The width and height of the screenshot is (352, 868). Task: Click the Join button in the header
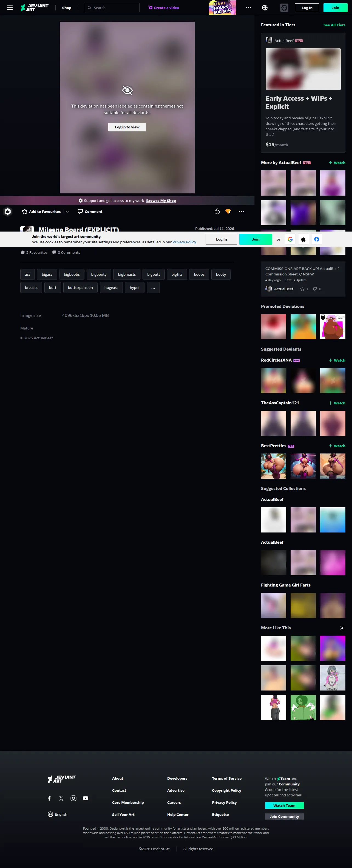[x=336, y=8]
